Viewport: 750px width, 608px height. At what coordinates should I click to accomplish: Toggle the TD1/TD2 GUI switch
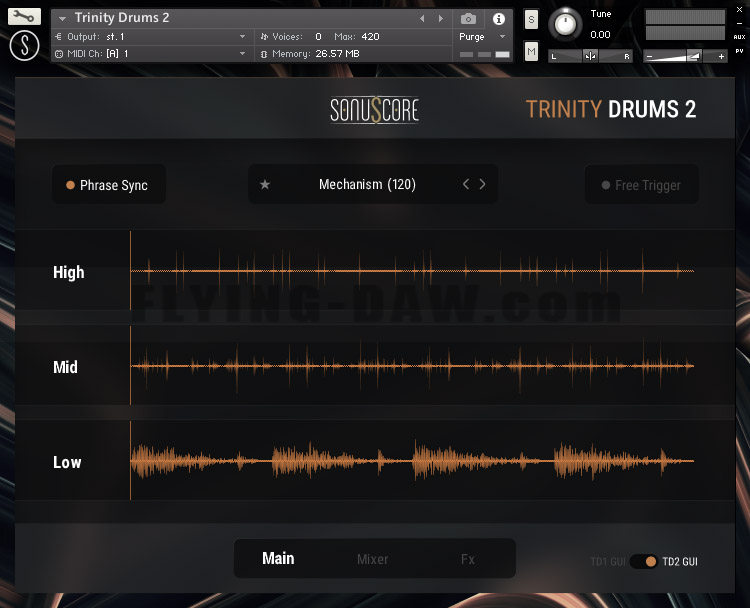pos(644,561)
